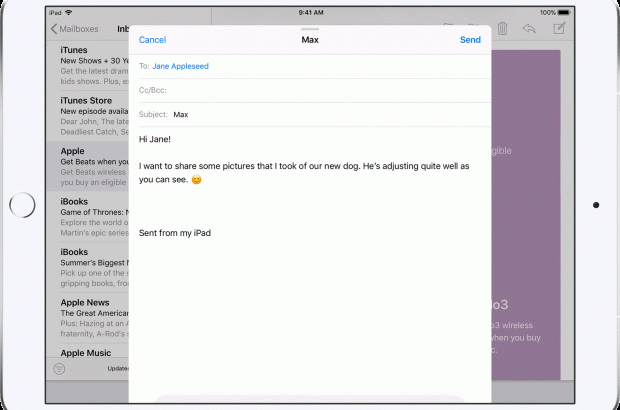This screenshot has height=410, width=620.
Task: Tap the reply arrow icon
Action: pyautogui.click(x=529, y=29)
